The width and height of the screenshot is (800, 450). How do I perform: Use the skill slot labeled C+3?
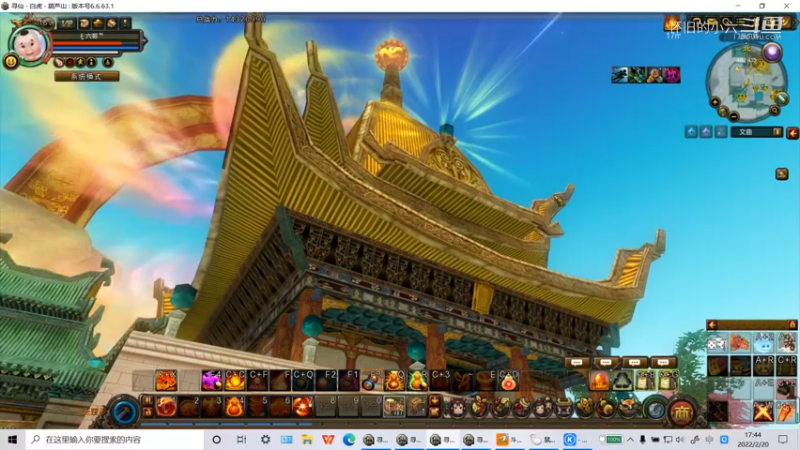click(440, 381)
